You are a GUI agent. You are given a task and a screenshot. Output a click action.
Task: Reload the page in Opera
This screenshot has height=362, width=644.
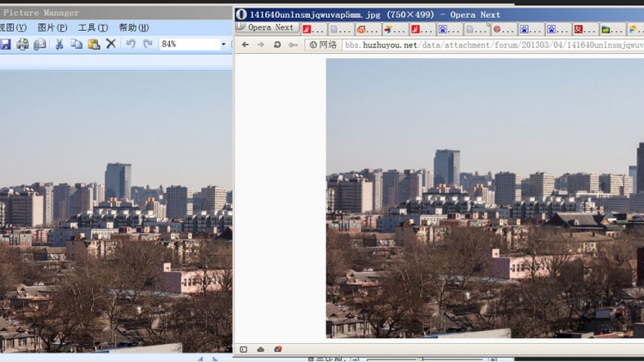click(277, 45)
